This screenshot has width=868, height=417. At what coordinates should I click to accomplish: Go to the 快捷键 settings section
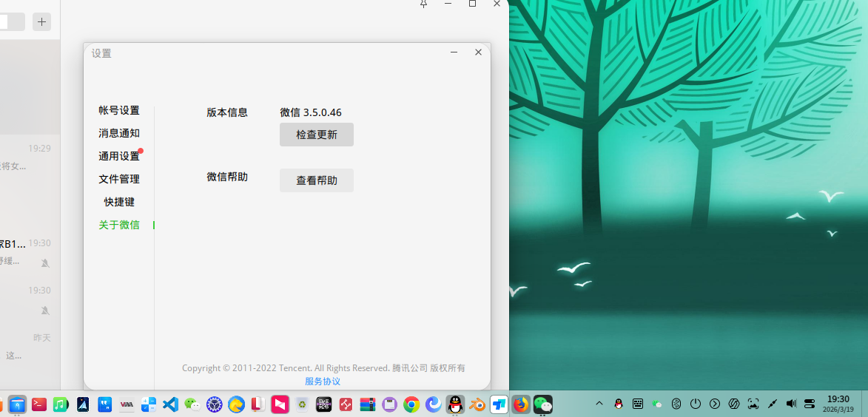point(119,202)
